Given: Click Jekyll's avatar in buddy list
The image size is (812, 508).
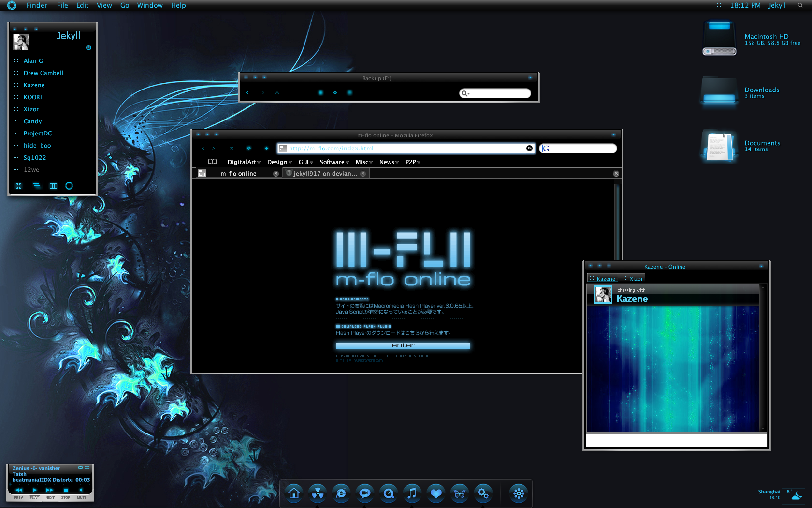Looking at the screenshot, I should 21,43.
